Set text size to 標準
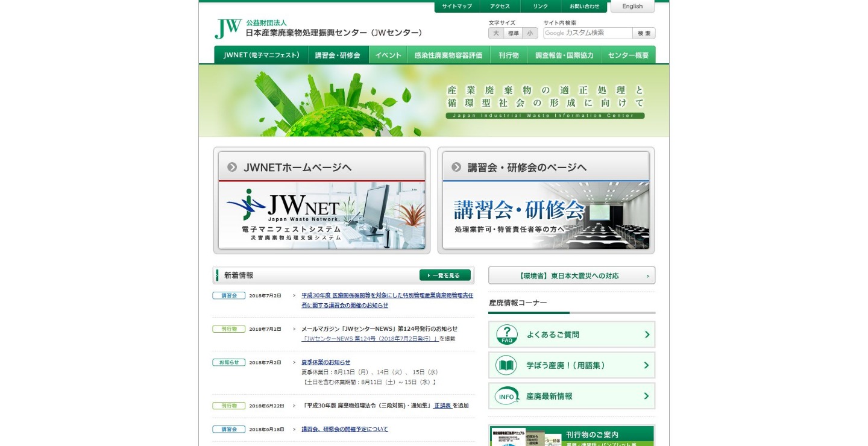 click(x=513, y=33)
